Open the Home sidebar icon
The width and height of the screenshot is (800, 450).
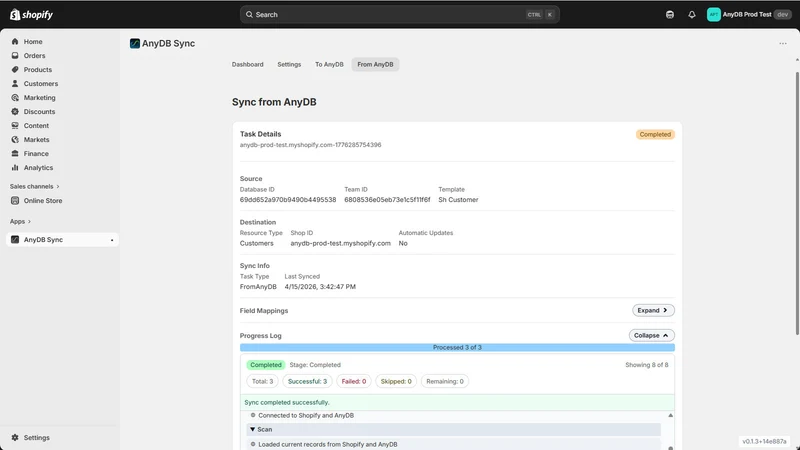click(x=15, y=41)
